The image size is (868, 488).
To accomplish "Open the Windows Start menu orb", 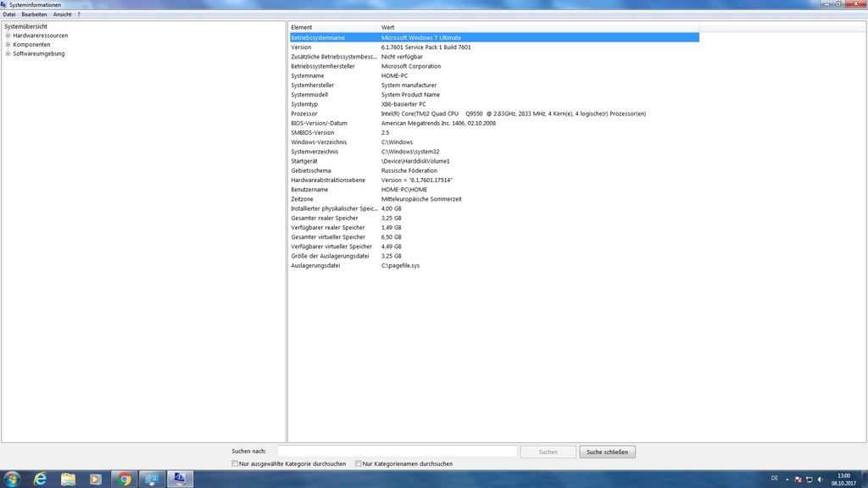I will click(x=12, y=479).
